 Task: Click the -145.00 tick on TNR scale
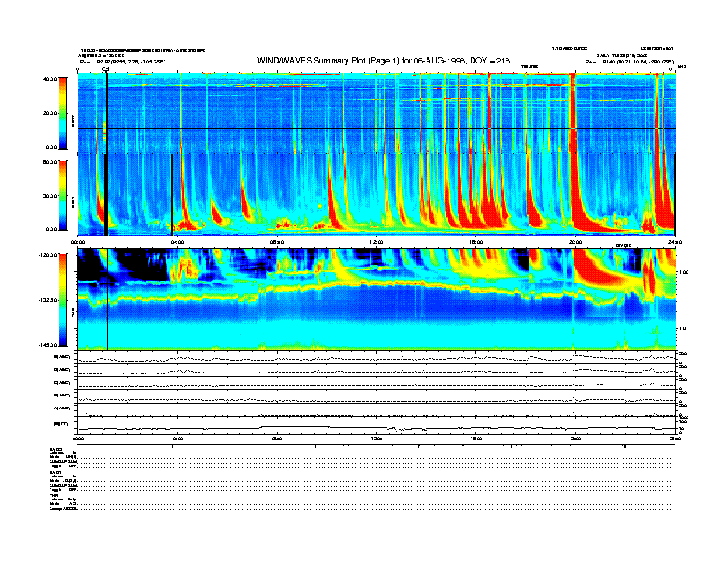pos(48,345)
